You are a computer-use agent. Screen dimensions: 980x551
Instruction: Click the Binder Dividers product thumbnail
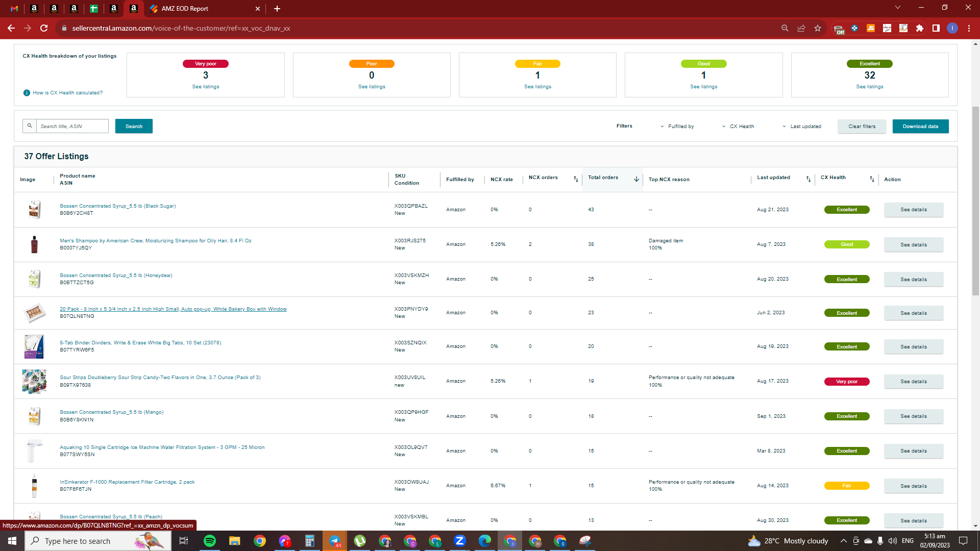(x=34, y=347)
